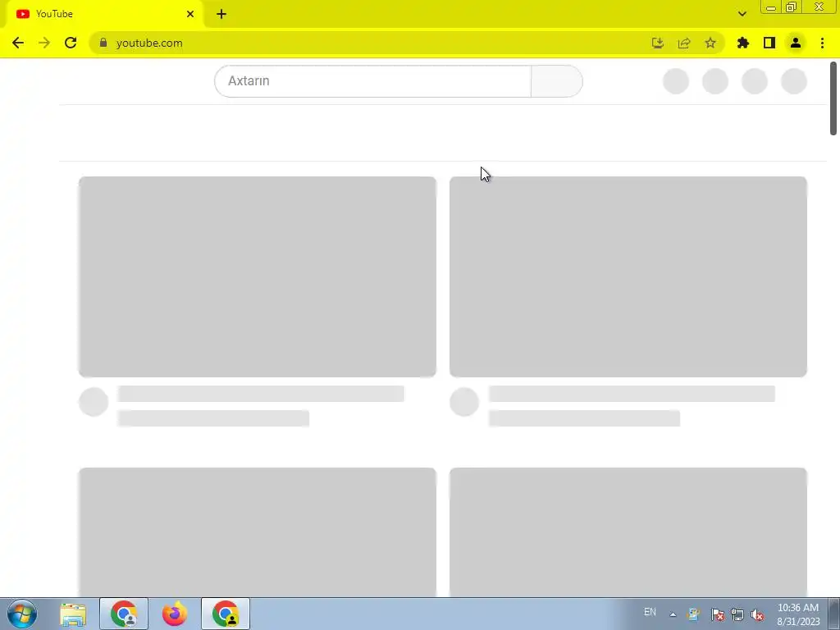
Task: Click the Axtarın search field
Action: click(x=373, y=81)
